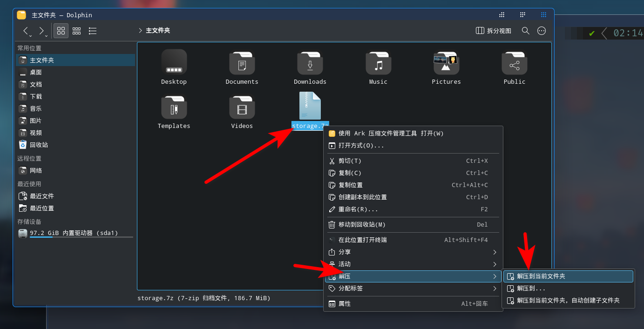Open the Templates folder icon
The image size is (644, 329).
174,107
